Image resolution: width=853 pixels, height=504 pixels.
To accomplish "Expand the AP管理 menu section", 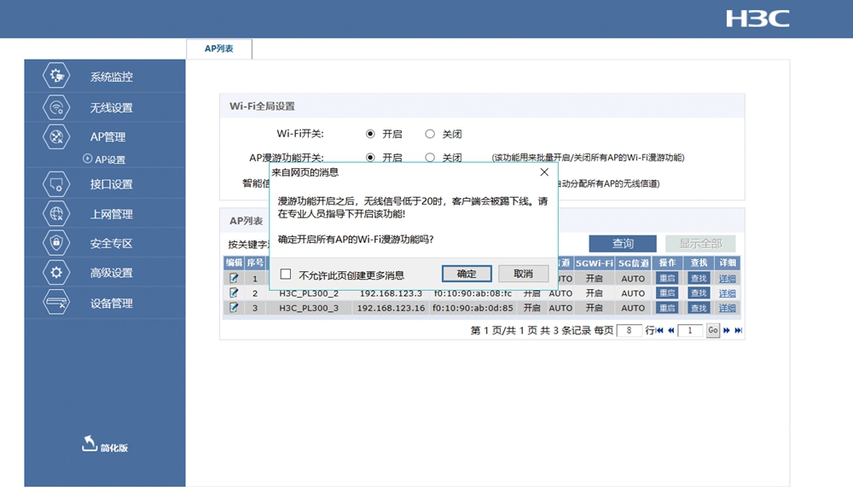I will click(107, 136).
